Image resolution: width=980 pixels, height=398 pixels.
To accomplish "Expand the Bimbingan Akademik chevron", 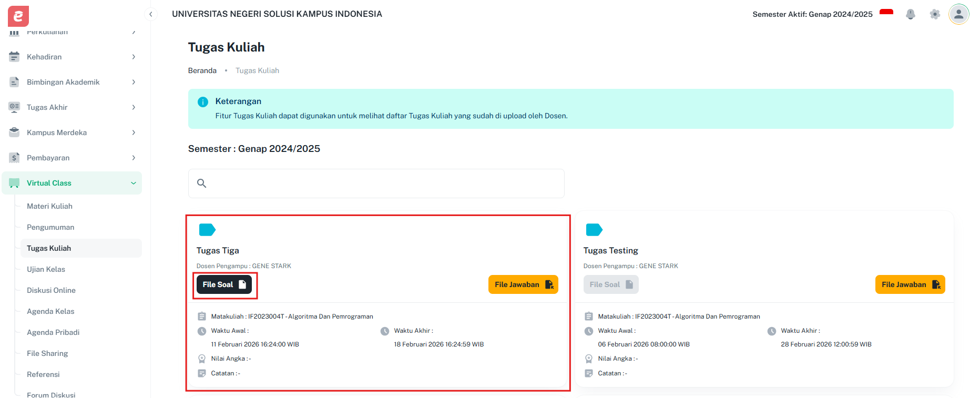I will point(134,82).
